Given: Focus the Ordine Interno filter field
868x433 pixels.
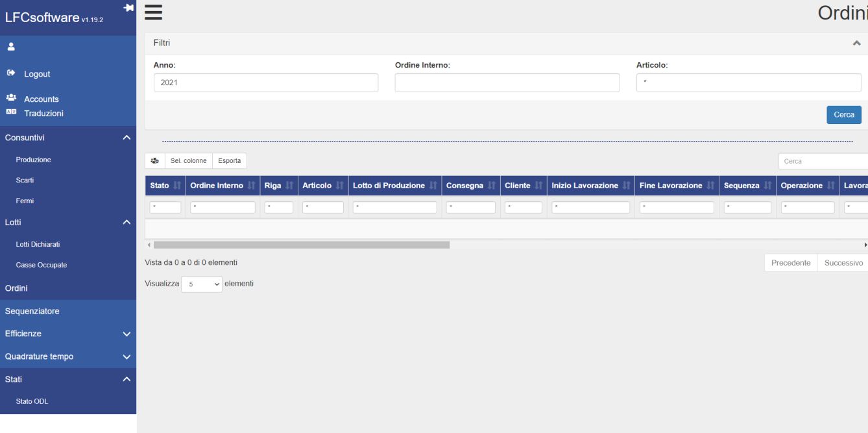Looking at the screenshot, I should pos(507,82).
